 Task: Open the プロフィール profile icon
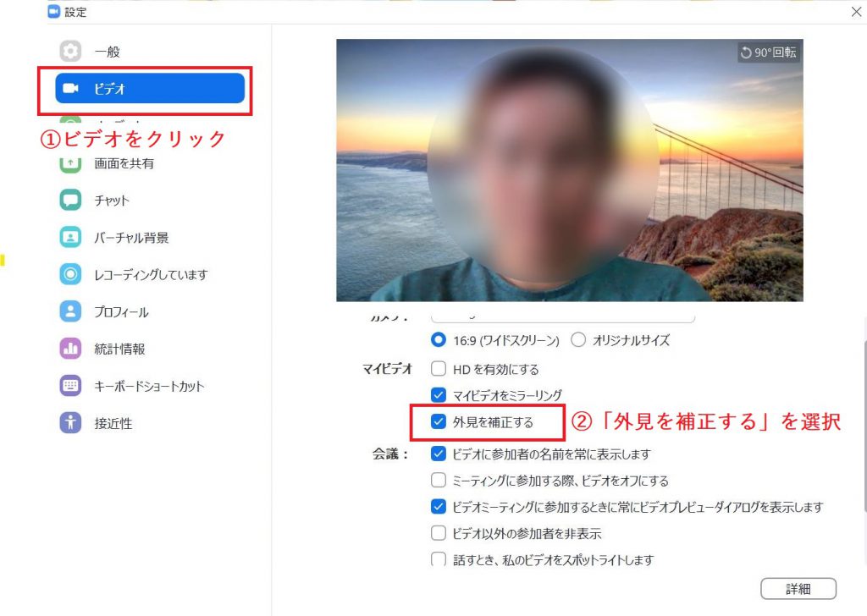[x=70, y=311]
